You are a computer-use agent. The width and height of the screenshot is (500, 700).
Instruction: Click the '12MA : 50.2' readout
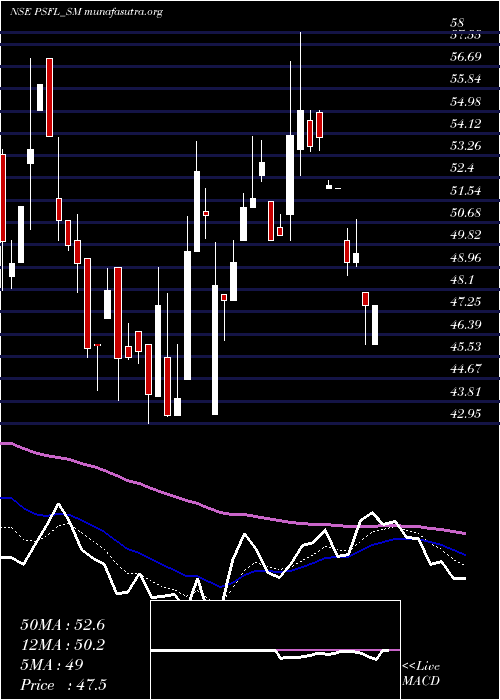pyautogui.click(x=62, y=645)
